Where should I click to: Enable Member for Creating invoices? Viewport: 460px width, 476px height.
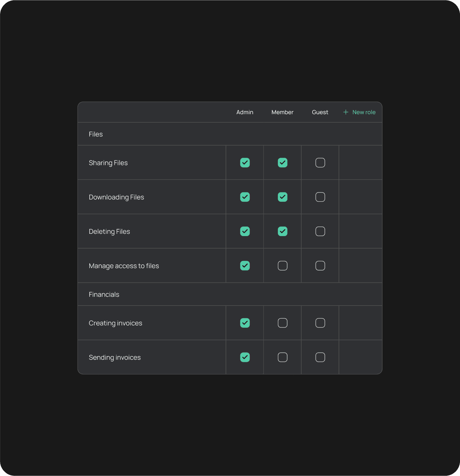(282, 323)
